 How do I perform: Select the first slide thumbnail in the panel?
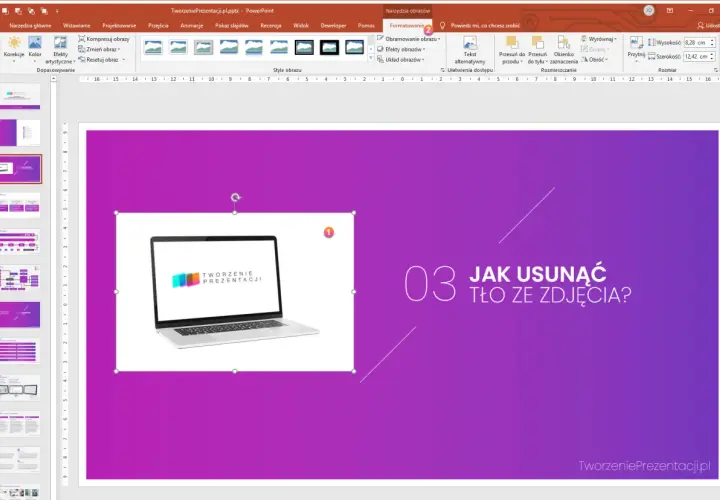20,96
